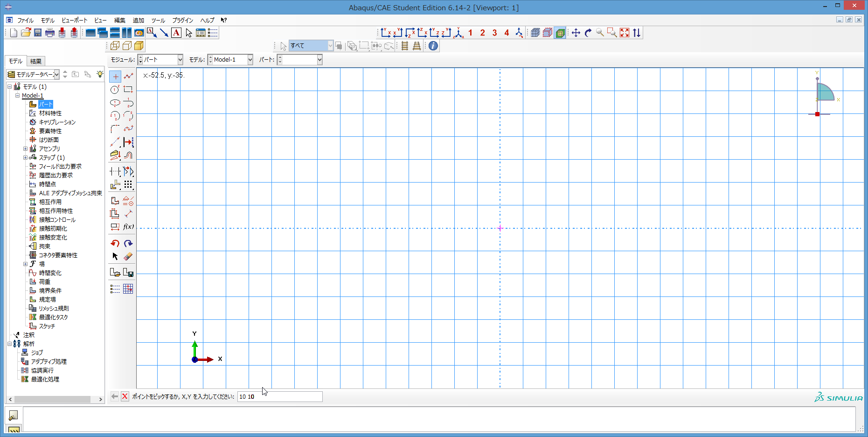This screenshot has height=437, width=868.
Task: Open the query information tool
Action: pos(433,46)
